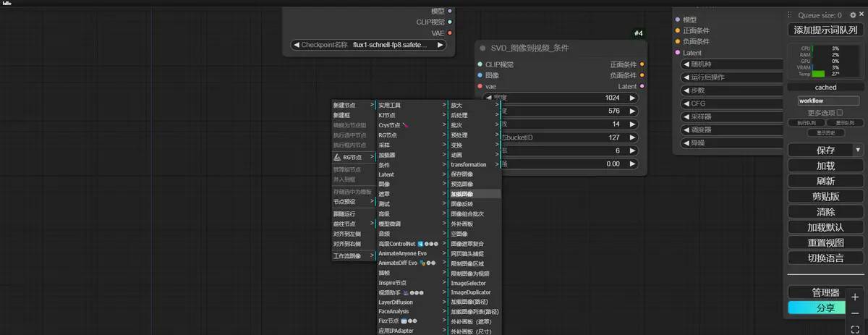
Task: Open the 实用工具 category submenu
Action: [x=412, y=106]
